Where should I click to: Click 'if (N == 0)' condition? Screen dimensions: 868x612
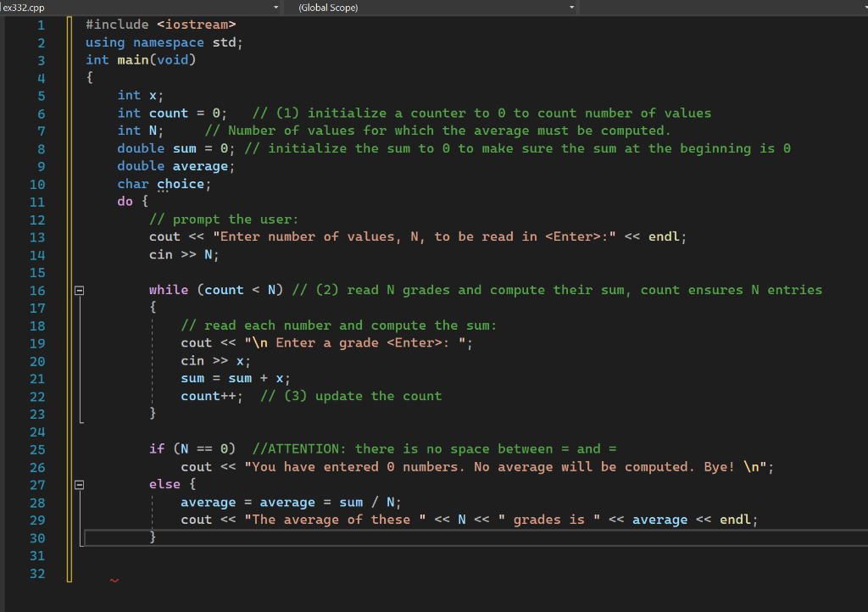(192, 448)
